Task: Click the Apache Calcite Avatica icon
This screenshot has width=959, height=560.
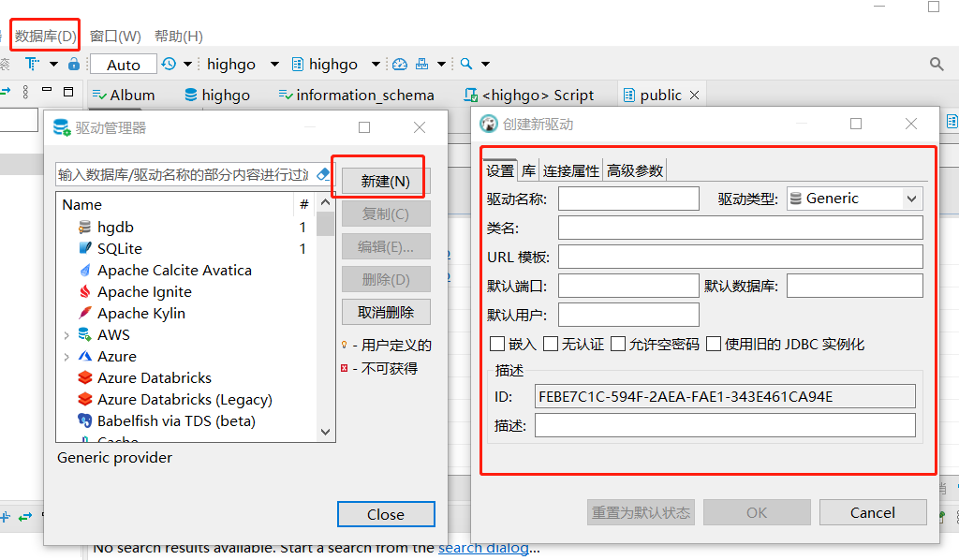Action: [85, 271]
